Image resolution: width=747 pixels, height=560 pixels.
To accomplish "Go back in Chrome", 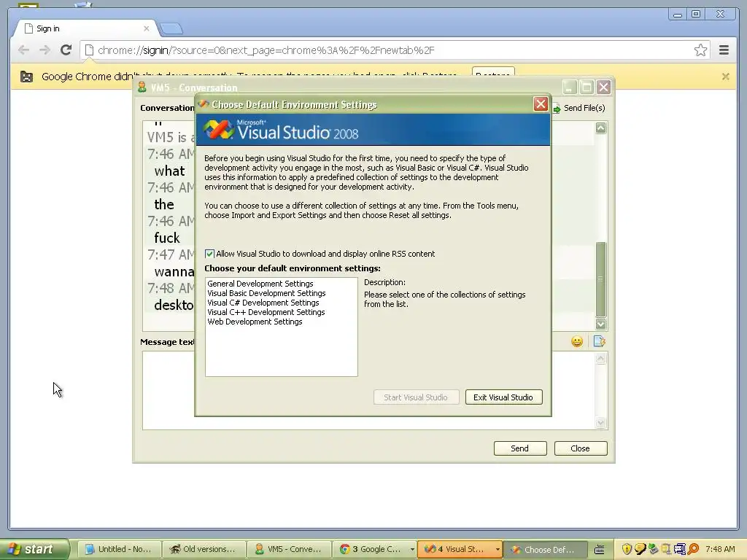I will [x=23, y=50].
